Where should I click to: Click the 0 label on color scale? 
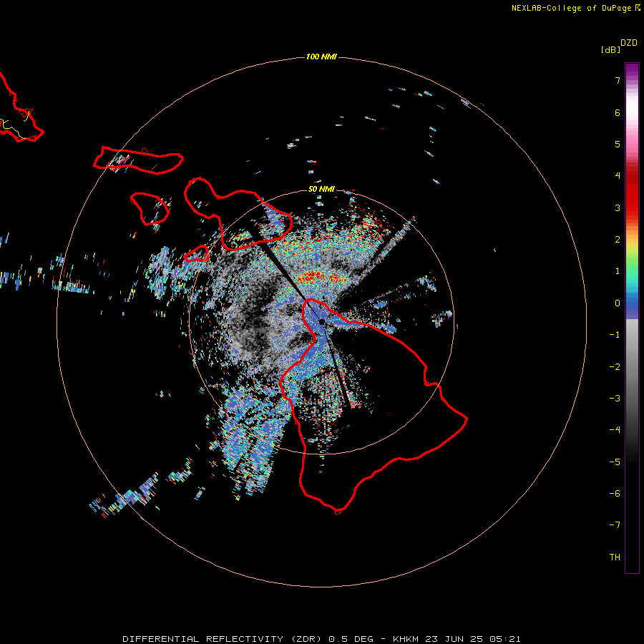[x=618, y=303]
